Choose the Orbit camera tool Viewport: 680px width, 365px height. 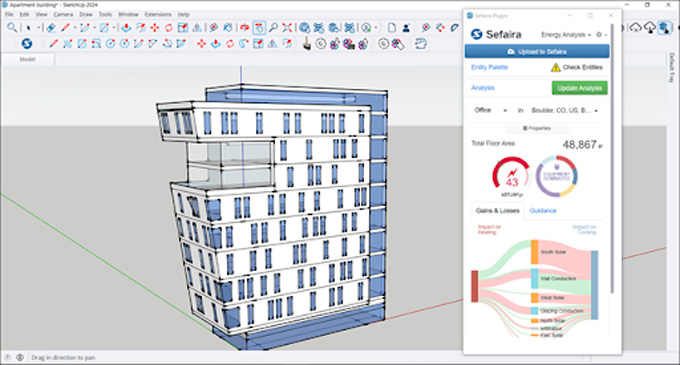click(245, 28)
